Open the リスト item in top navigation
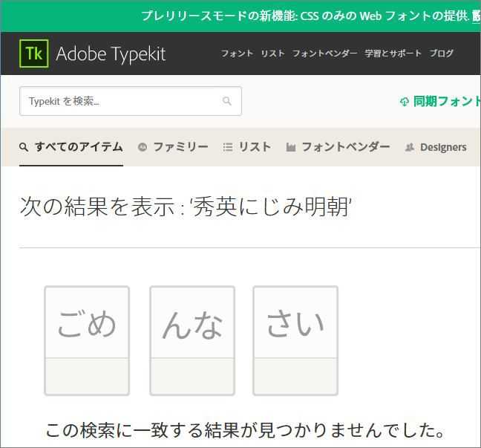Screen dimensions: 481x448 (272, 53)
